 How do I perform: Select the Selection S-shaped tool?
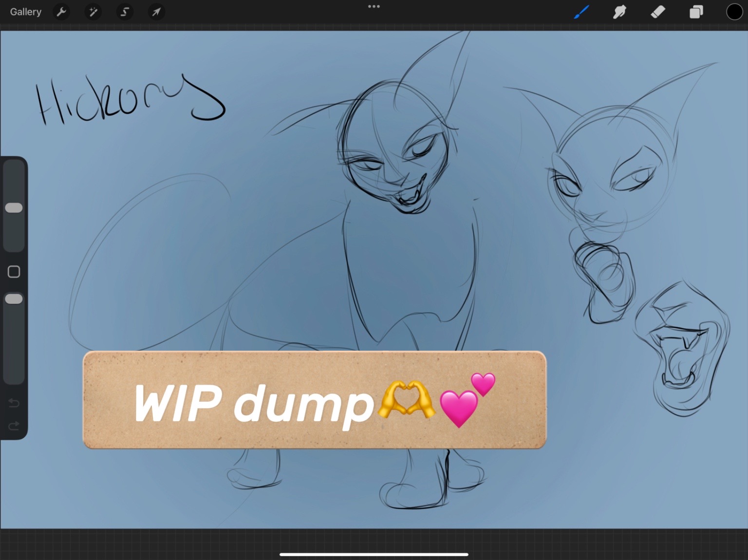click(125, 12)
